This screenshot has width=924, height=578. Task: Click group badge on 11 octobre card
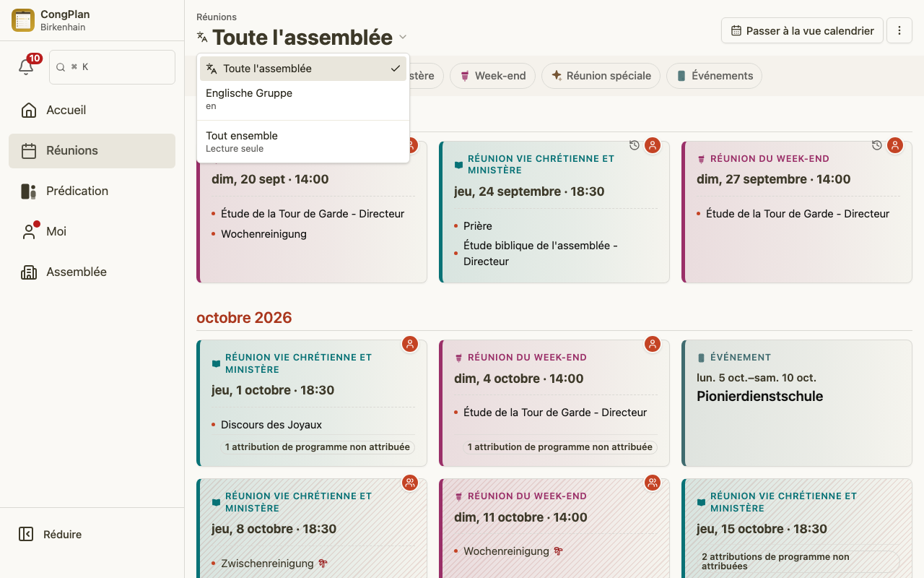[653, 483]
